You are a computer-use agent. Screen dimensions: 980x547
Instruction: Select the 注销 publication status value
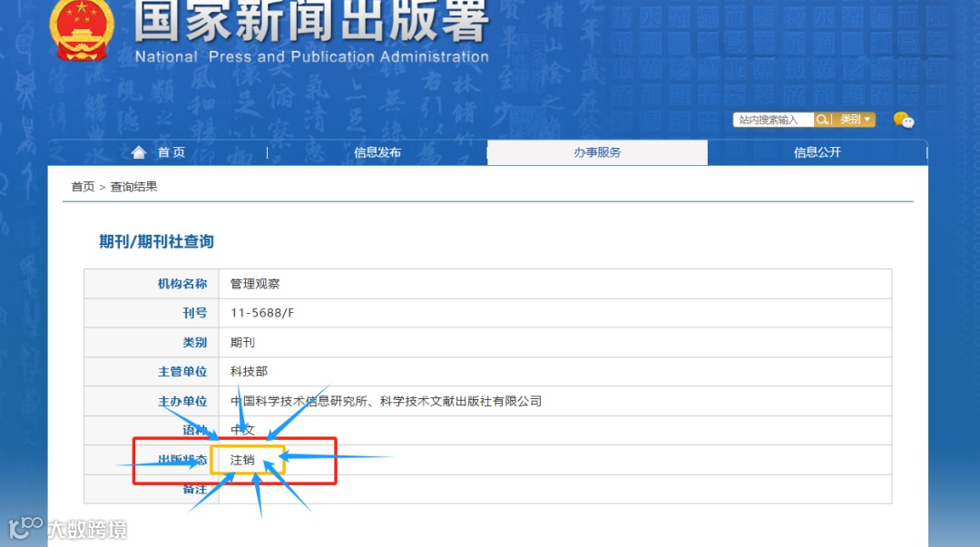[242, 460]
